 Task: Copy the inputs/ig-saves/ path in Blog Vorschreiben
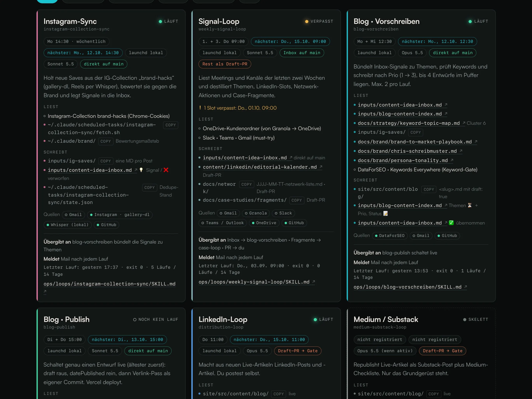click(x=415, y=132)
